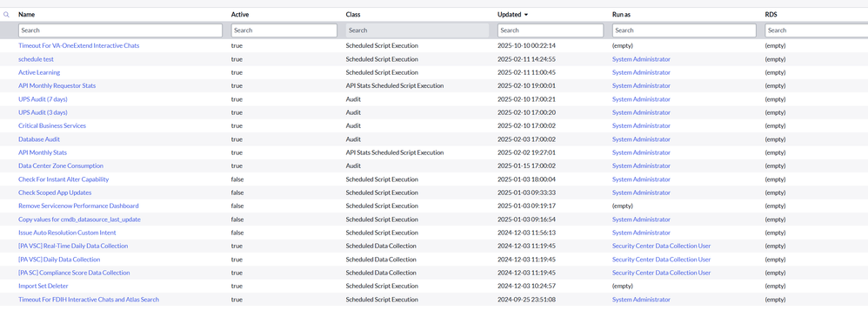
Task: Click (empty) Run as for Import Set Deleter
Action: tap(622, 286)
